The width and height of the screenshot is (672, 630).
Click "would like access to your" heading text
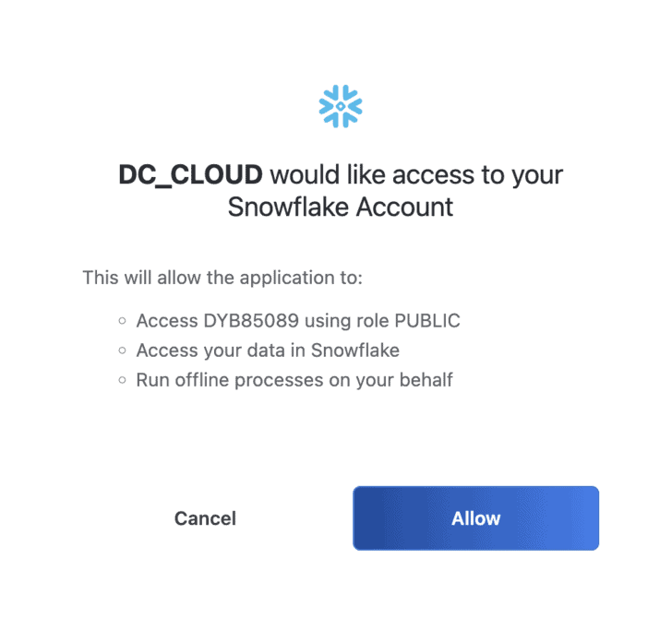416,174
